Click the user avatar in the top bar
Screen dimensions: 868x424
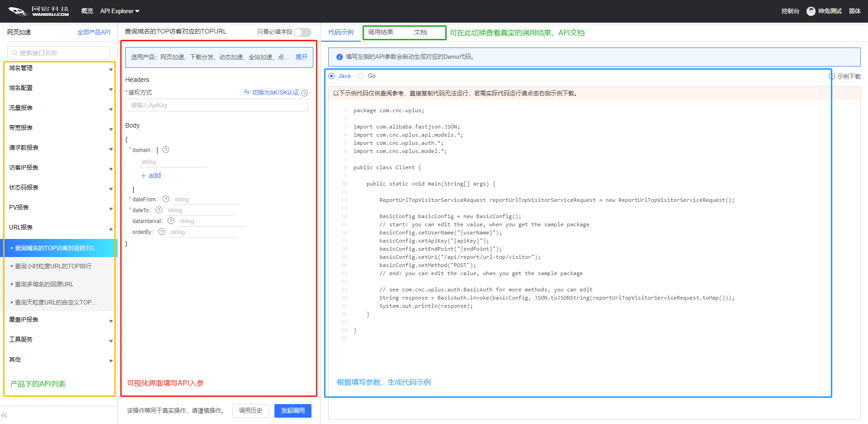(x=811, y=11)
